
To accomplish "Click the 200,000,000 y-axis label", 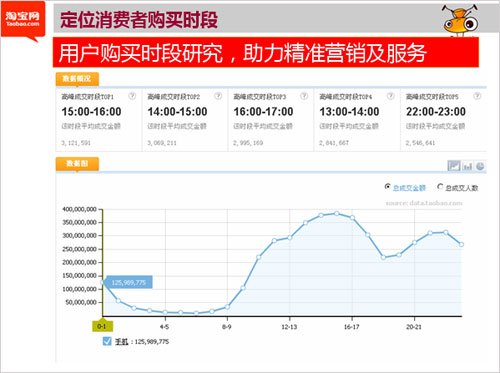I will click(x=79, y=262).
